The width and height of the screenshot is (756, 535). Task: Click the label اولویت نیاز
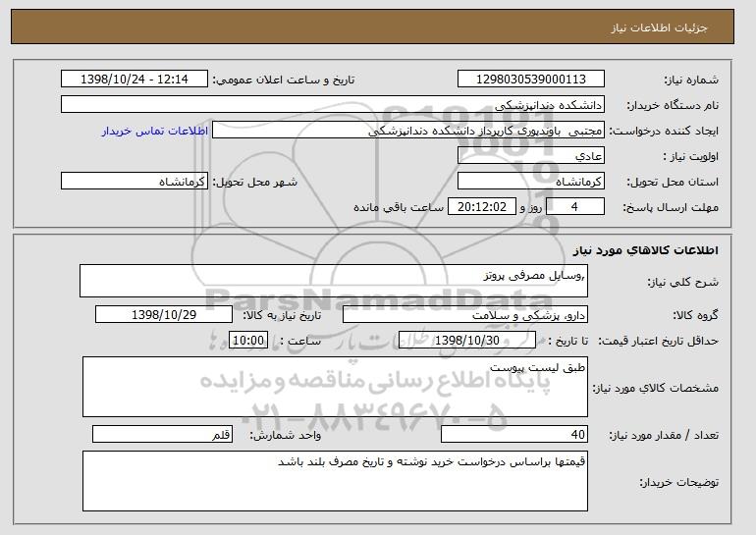coord(691,156)
